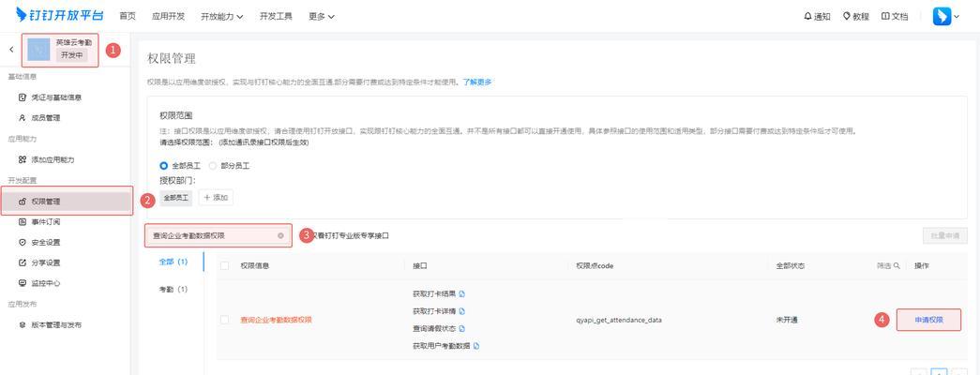980x375 pixels.
Task: Open 事件订阅 in sidebar
Action: click(46, 222)
